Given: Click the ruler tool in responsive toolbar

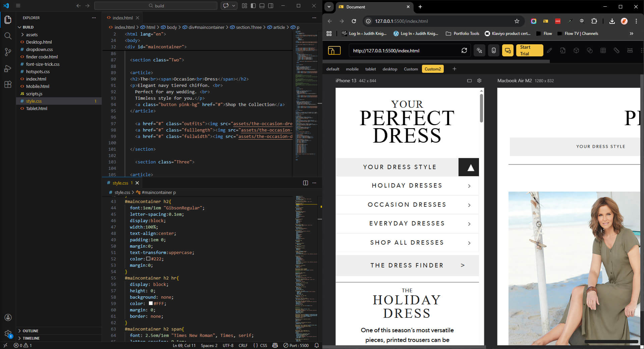Looking at the screenshot, I should 616,51.
